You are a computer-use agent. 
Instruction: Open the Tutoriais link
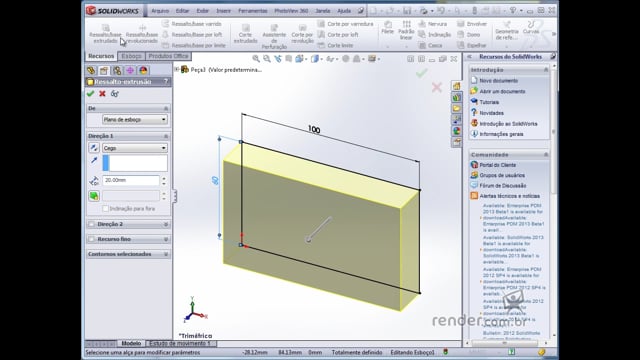coord(489,102)
